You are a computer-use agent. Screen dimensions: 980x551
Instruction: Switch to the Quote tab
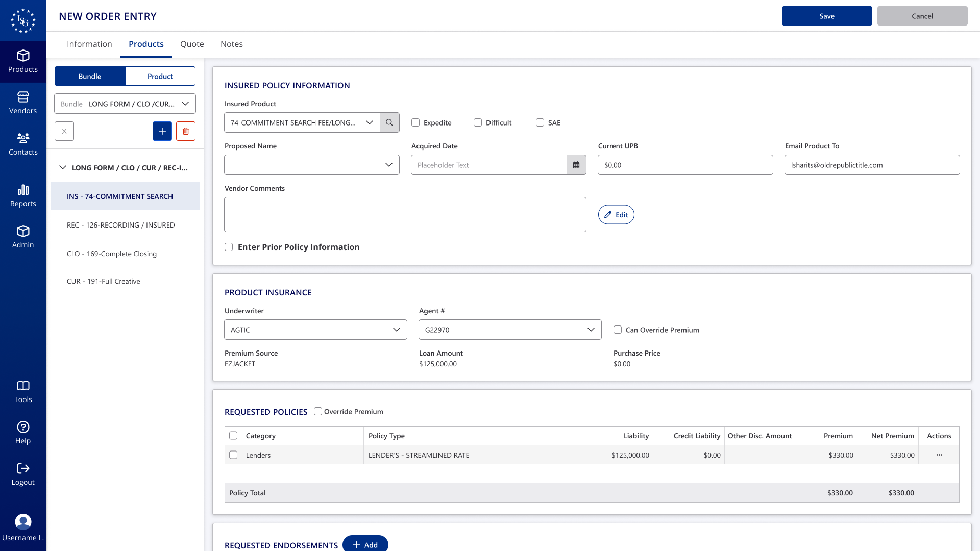tap(192, 44)
